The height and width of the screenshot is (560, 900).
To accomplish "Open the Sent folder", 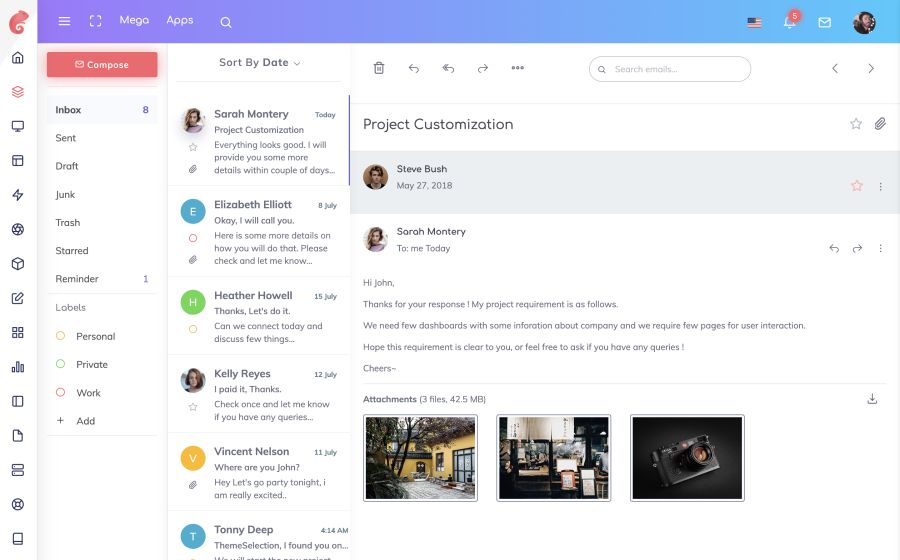I will (x=66, y=138).
